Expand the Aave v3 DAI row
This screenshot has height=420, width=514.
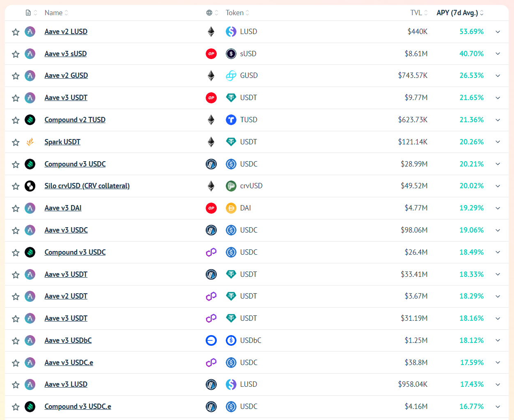click(498, 208)
